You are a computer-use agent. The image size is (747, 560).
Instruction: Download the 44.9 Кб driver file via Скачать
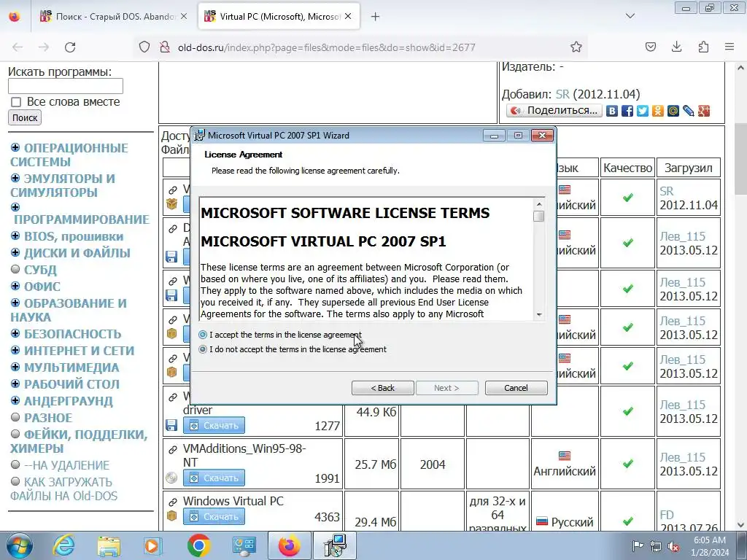[x=214, y=425]
